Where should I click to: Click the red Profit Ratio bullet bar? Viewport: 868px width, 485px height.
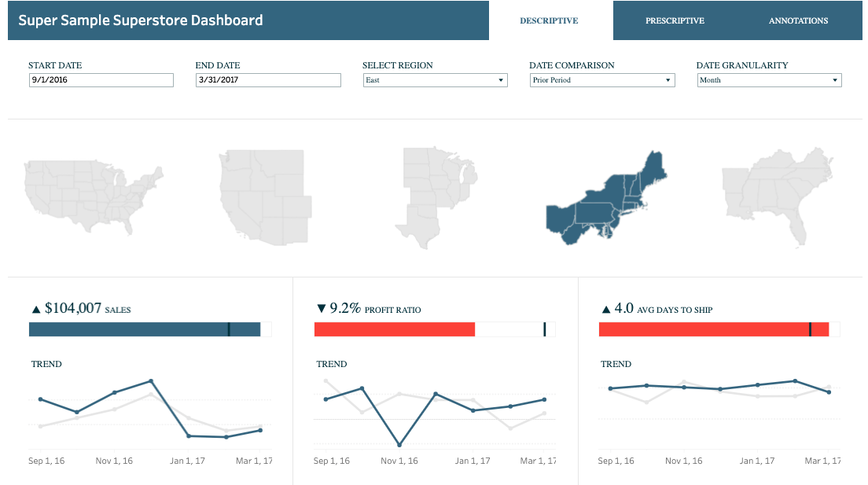[393, 329]
